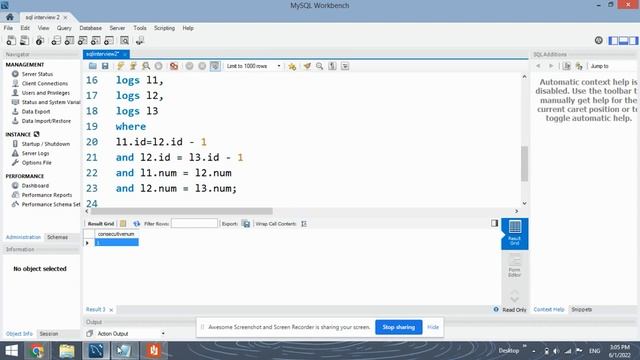Click Search table data icon
The width and height of the screenshot is (640, 360).
(x=124, y=40)
